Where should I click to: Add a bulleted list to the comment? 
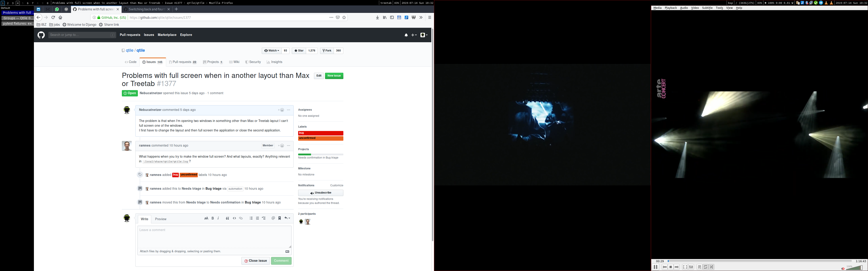pyautogui.click(x=251, y=218)
